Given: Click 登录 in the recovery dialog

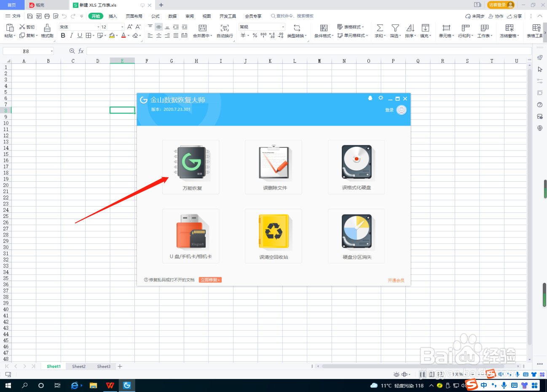Looking at the screenshot, I should click(389, 110).
